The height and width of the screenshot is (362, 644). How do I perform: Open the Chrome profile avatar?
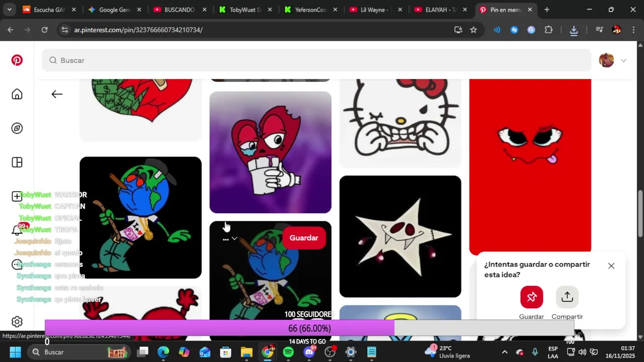coord(616,30)
